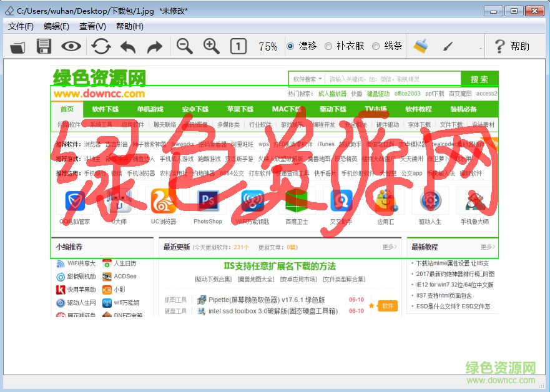Open the 查看(V) menu
550x392 pixels.
(x=92, y=26)
